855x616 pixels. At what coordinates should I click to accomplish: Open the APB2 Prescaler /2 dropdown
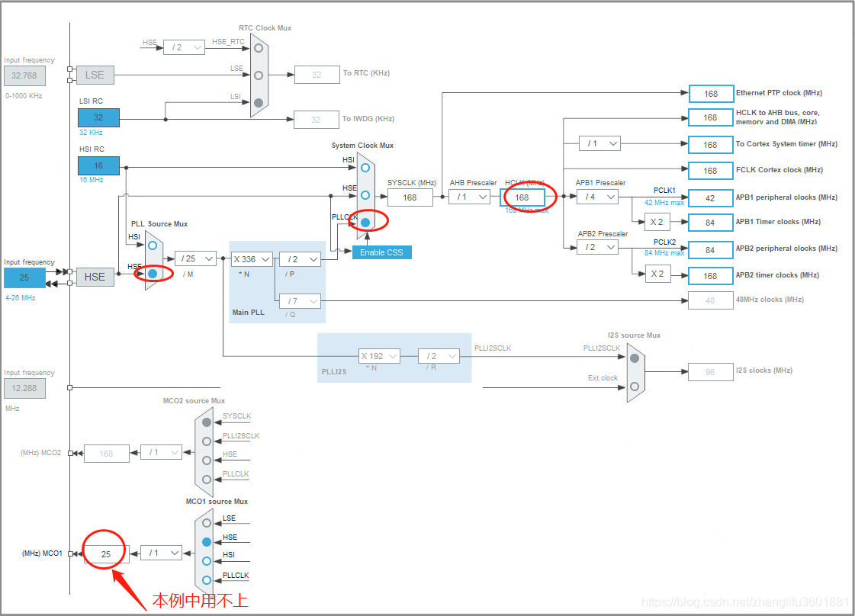tap(597, 246)
